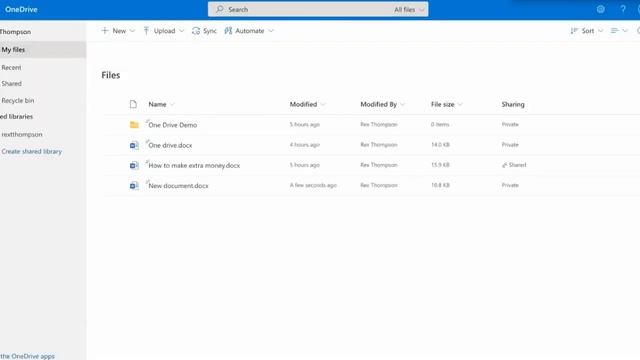Click the New document.docx Word icon
The width and height of the screenshot is (640, 360).
click(134, 186)
